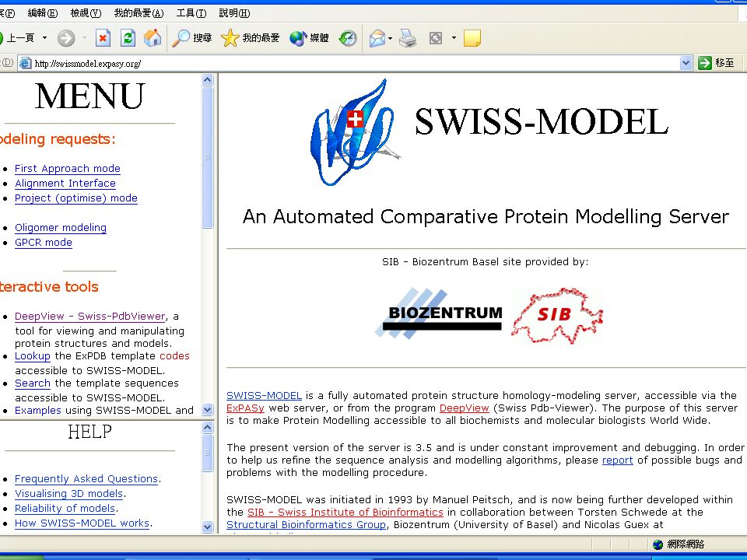Open the Edit (編輯) menu

point(42,13)
